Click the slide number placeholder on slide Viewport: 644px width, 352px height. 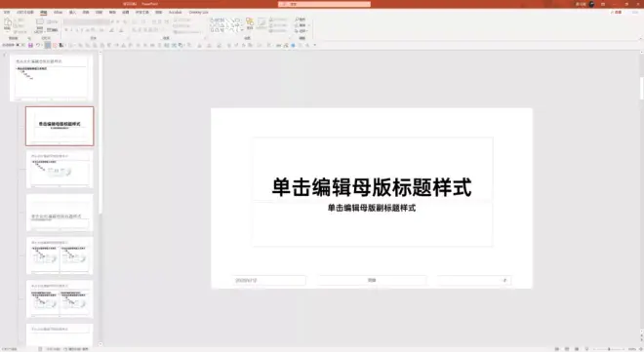(474, 280)
